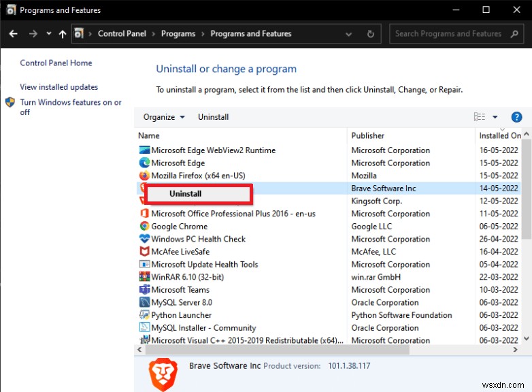Click Uninstall in the toolbar

213,117
